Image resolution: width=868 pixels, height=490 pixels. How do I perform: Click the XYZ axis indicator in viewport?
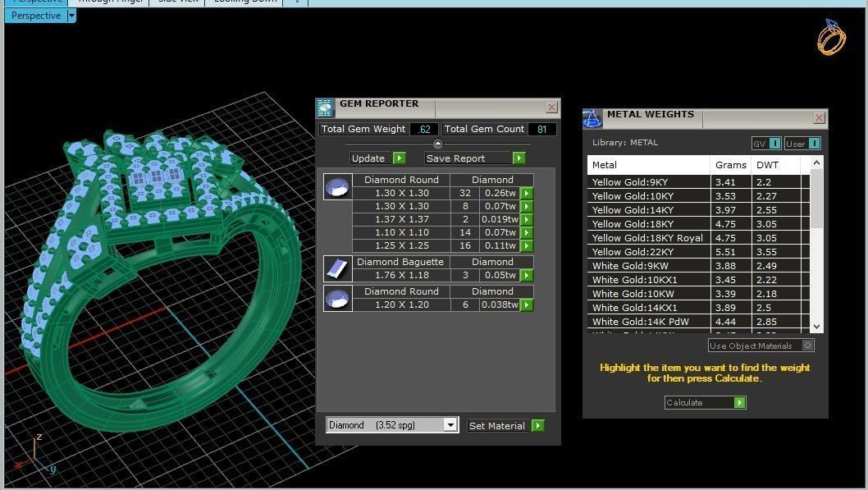click(35, 456)
